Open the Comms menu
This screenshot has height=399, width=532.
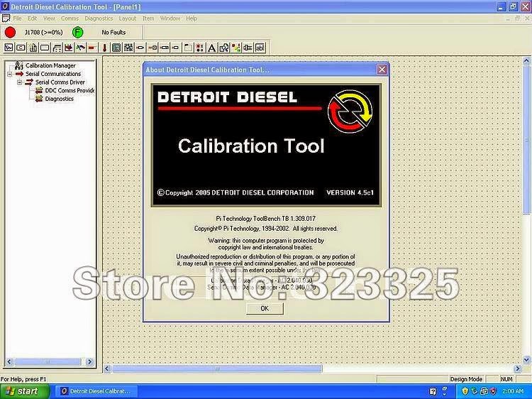[x=70, y=18]
